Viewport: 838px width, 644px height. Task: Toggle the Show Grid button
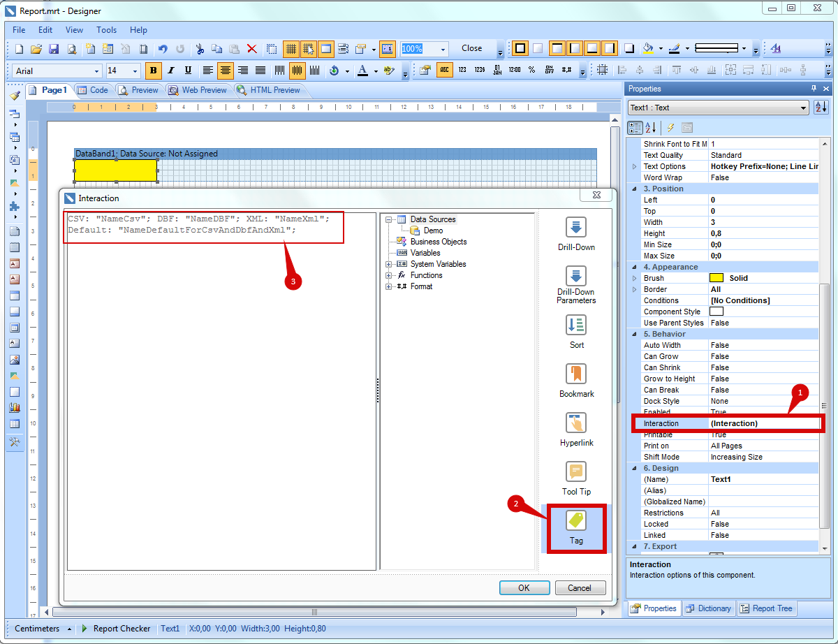[x=291, y=49]
